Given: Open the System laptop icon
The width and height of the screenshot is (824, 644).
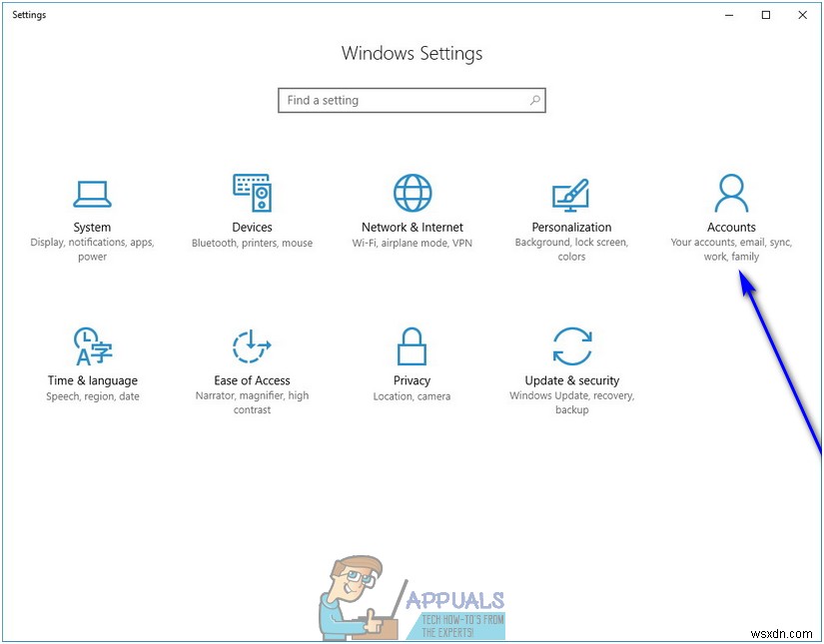Looking at the screenshot, I should pyautogui.click(x=92, y=194).
